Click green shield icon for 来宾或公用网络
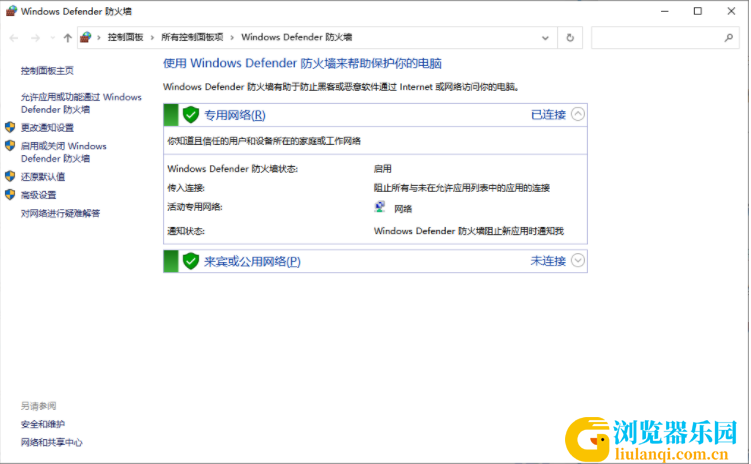 tap(191, 261)
